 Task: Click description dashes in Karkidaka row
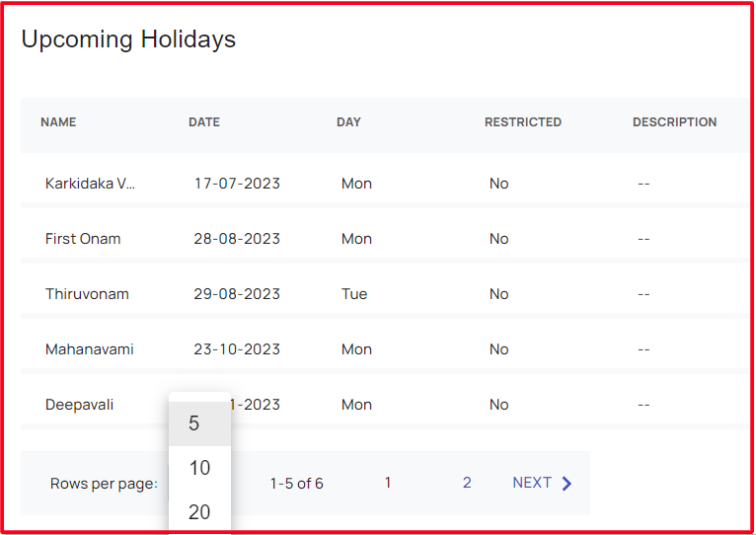point(643,184)
